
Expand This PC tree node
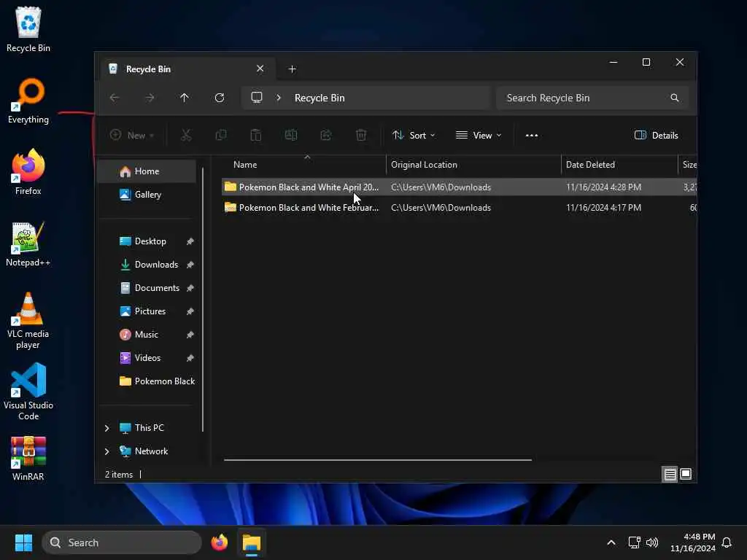107,428
